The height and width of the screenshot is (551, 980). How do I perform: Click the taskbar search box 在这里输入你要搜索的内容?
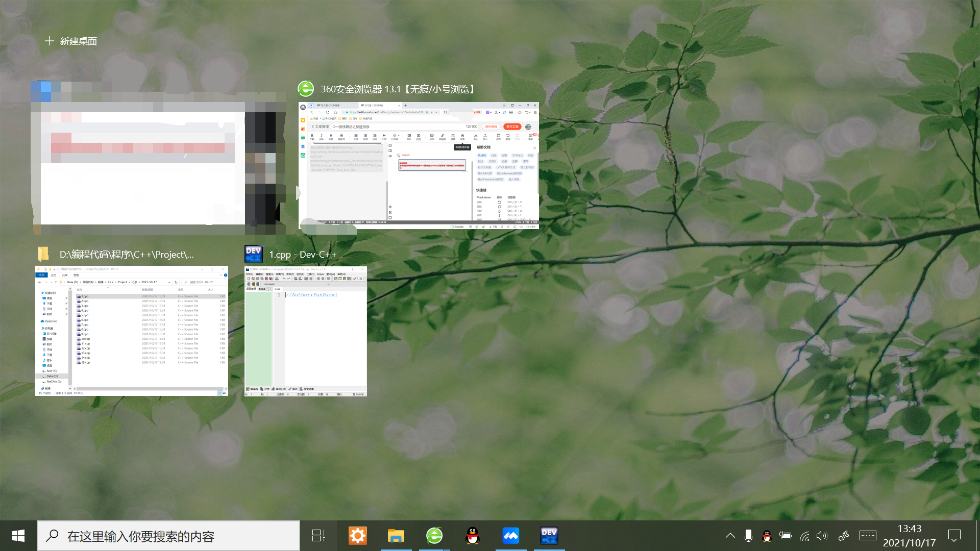168,536
